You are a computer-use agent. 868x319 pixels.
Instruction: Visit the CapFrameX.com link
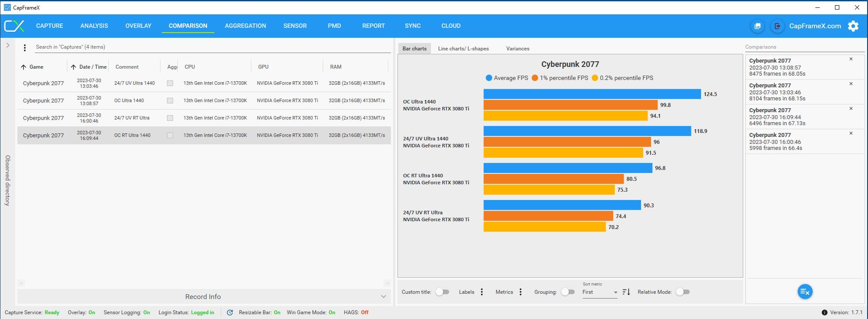(x=815, y=26)
